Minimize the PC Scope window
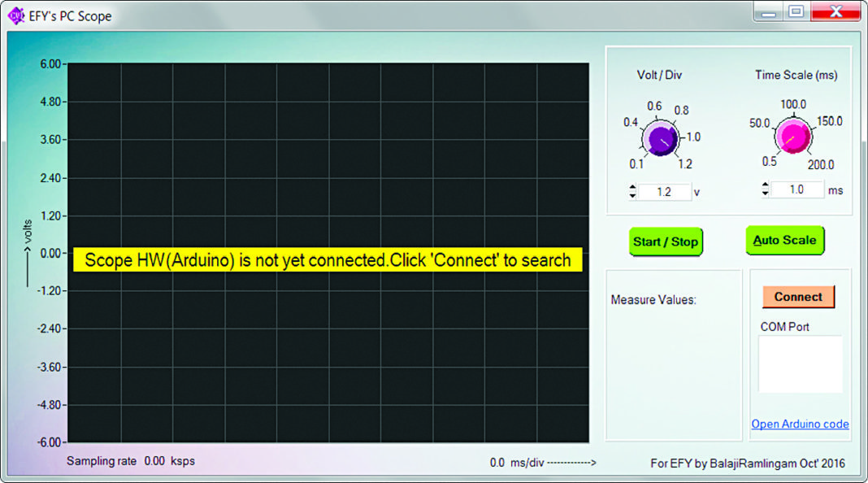This screenshot has height=483, width=868. (767, 11)
